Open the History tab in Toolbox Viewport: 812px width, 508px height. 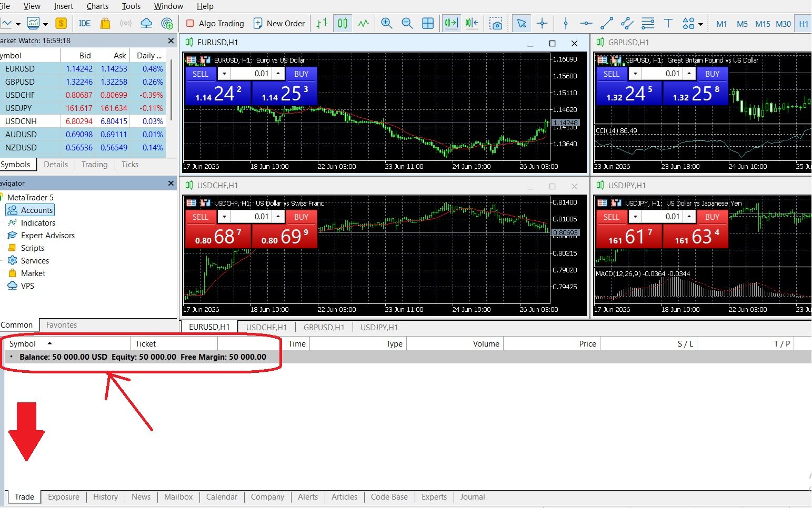pos(105,497)
